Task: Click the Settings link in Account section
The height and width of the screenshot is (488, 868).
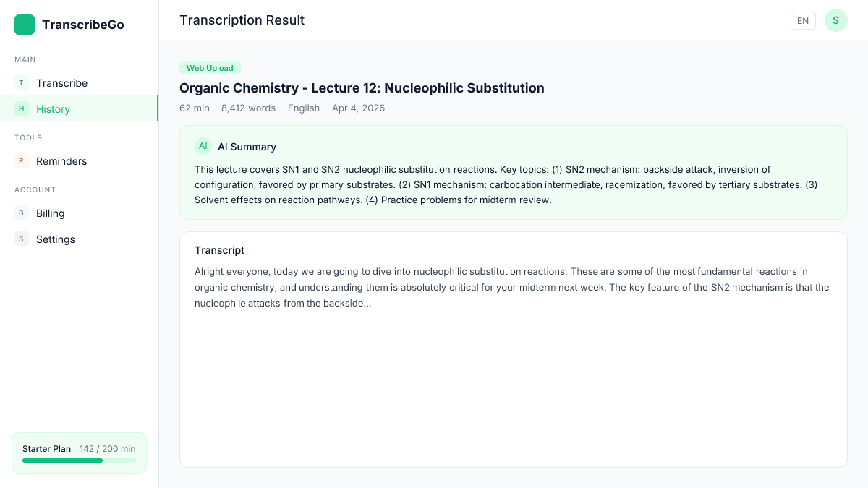Action: coord(55,239)
